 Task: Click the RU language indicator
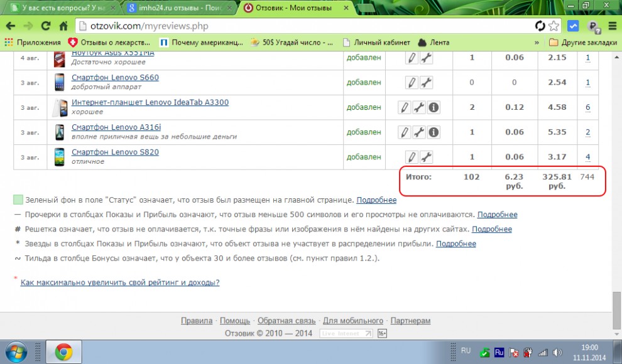coord(466,351)
